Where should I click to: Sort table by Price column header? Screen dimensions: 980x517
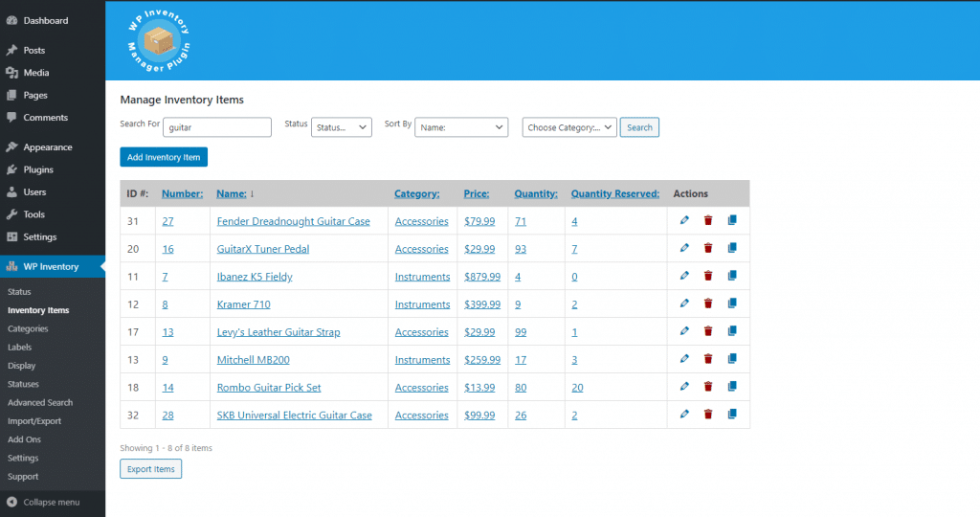(x=477, y=193)
